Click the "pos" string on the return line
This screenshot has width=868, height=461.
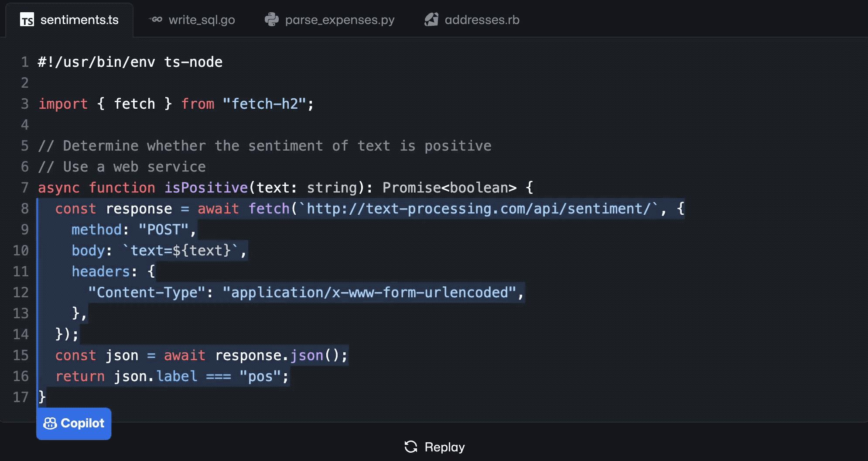[260, 376]
